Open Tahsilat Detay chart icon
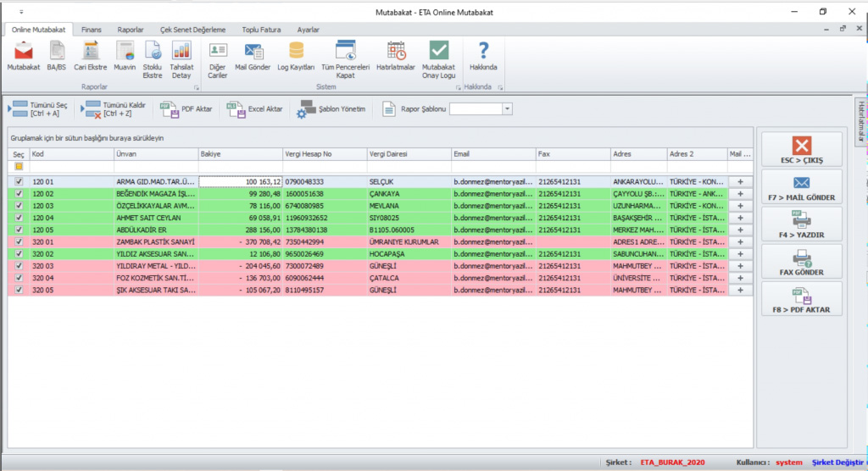The height and width of the screenshot is (471, 868). tap(181, 60)
